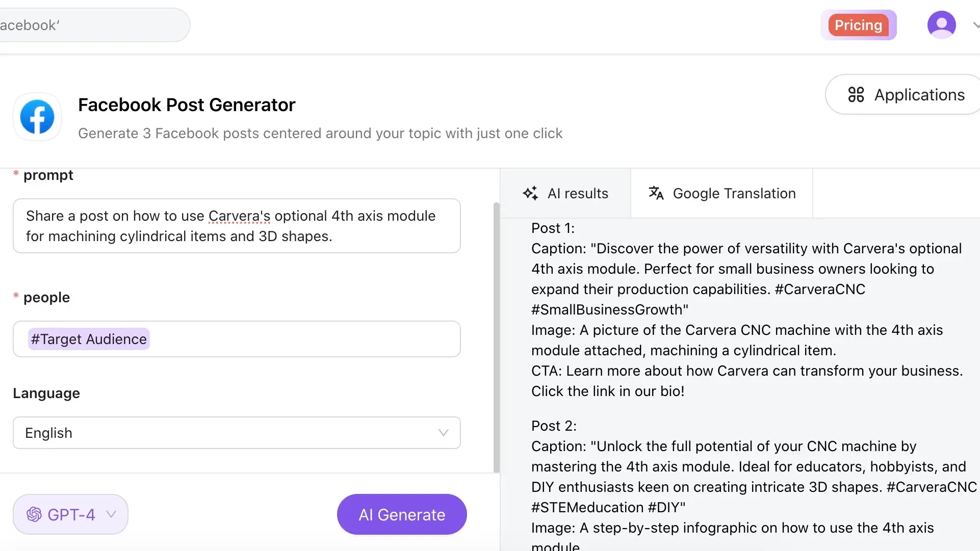This screenshot has height=551, width=980.
Task: Click the Post 1 caption text
Action: pyautogui.click(x=746, y=269)
